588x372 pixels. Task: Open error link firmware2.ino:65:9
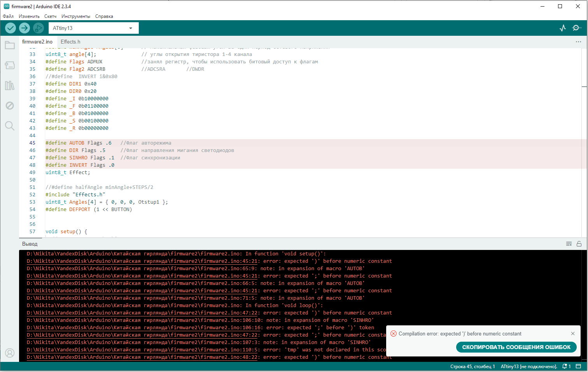tap(140, 269)
